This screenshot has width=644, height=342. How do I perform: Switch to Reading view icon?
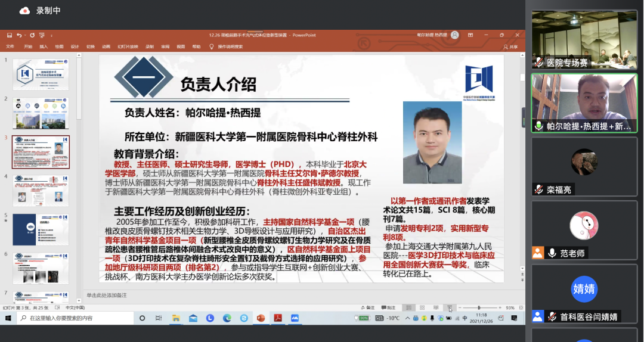[436, 307]
